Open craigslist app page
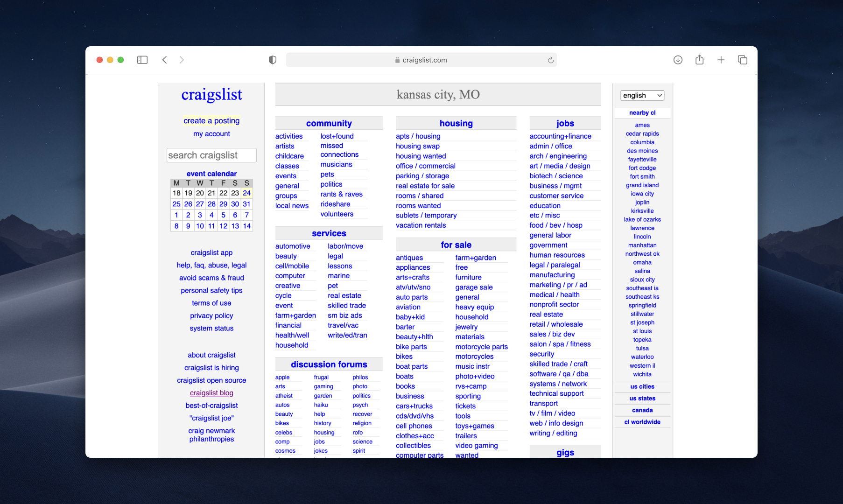The width and height of the screenshot is (843, 504). (x=211, y=252)
